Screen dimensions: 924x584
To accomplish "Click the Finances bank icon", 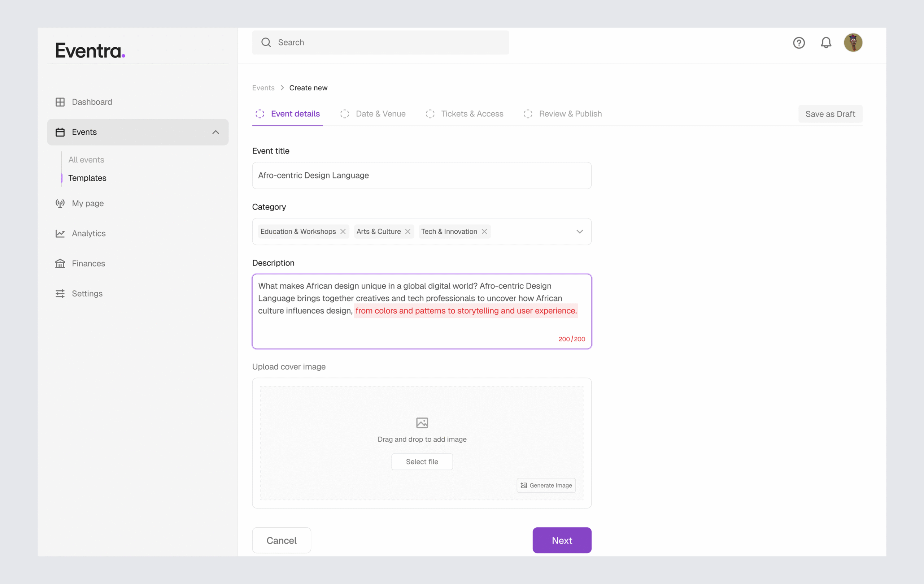I will [x=60, y=263].
